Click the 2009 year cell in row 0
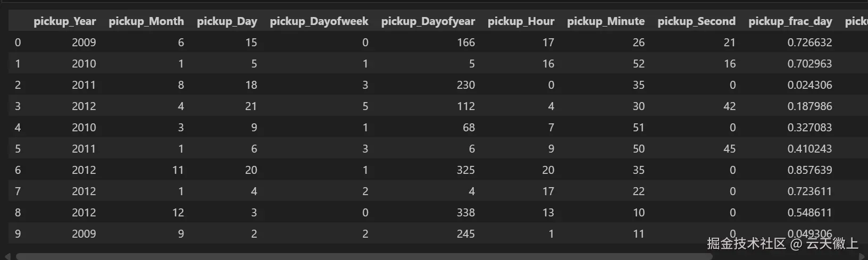The image size is (868, 260). 84,43
